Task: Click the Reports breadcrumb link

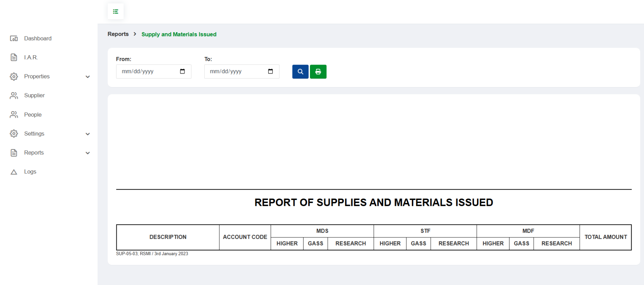Action: point(118,34)
